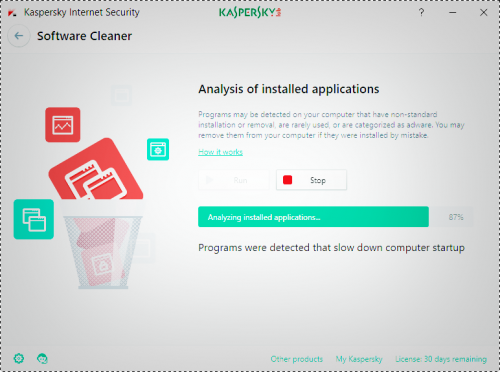Open the My Kaspersky link
The width and height of the screenshot is (500, 372).
(x=359, y=359)
